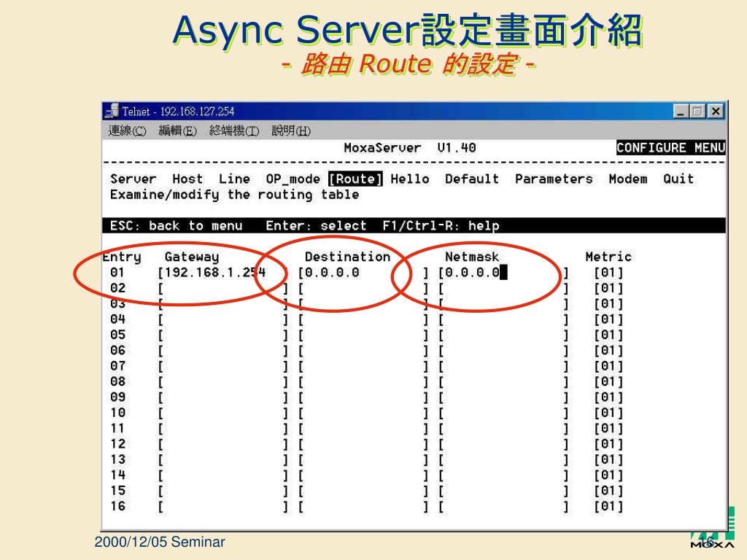747x560 pixels.
Task: Click the Netmask column header
Action: (x=472, y=257)
